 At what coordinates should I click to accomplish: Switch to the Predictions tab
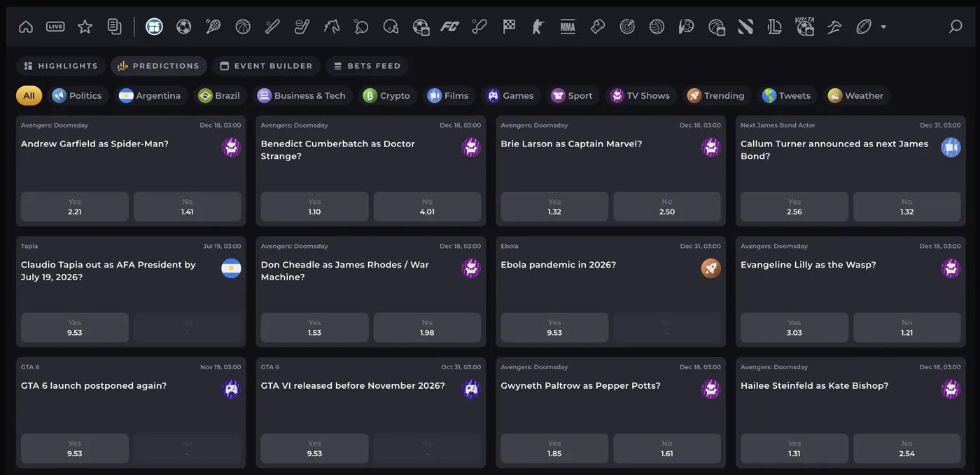point(159,66)
